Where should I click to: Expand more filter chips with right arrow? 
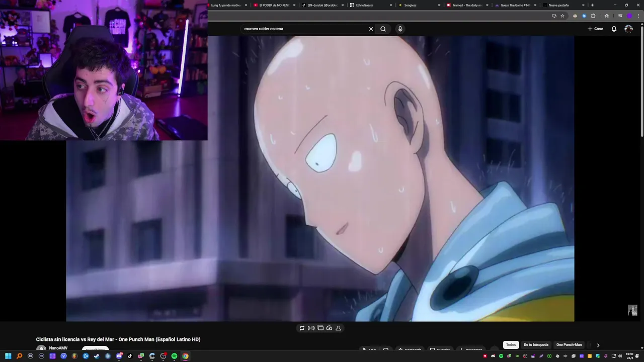(x=598, y=345)
